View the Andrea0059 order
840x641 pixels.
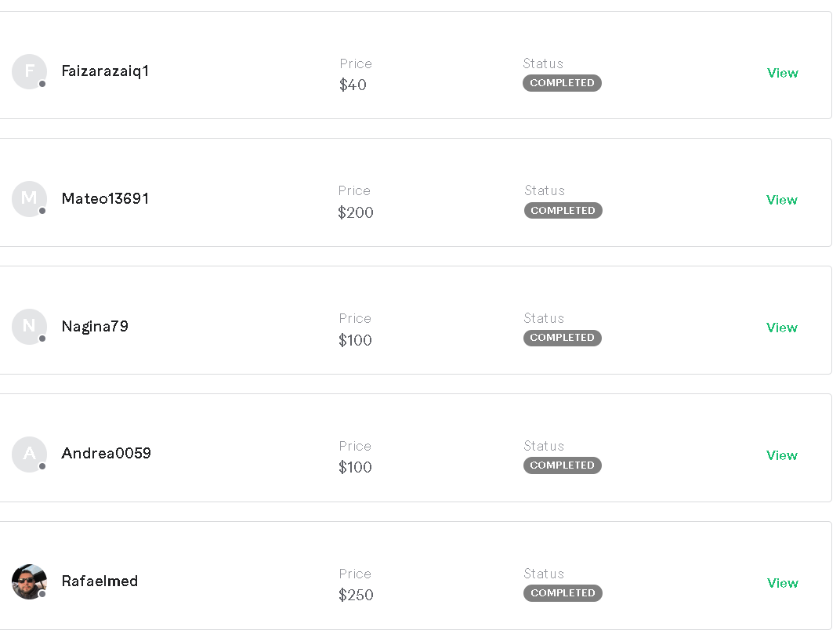[781, 455]
